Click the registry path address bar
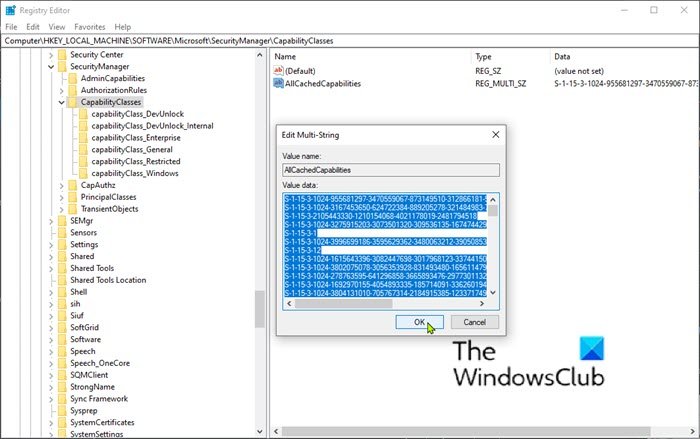700x439 pixels. tap(350, 41)
